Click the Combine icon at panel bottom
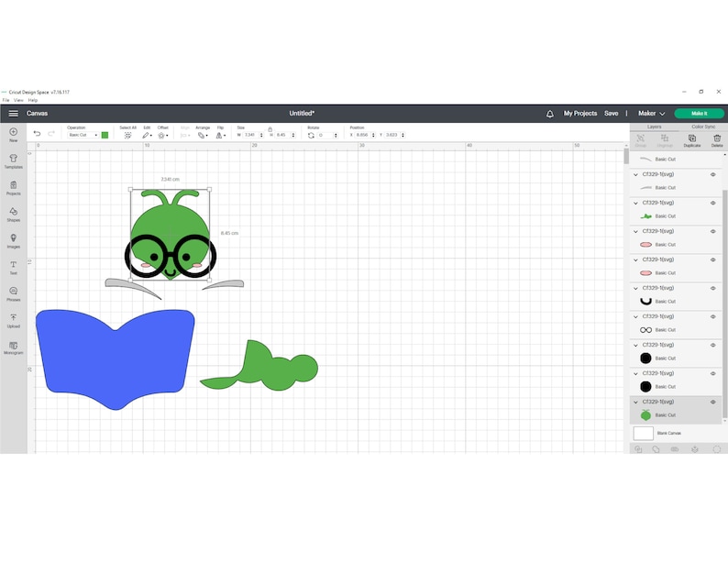728x585 pixels. (656, 449)
